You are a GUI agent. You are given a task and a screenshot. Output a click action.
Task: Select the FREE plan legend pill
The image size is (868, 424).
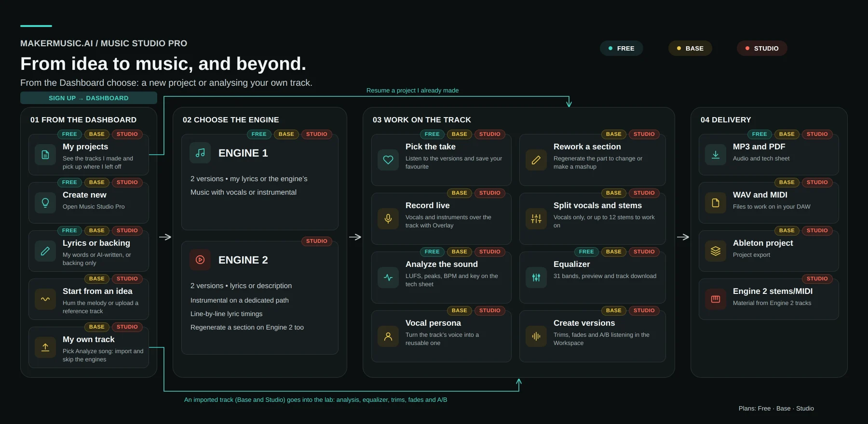click(621, 48)
